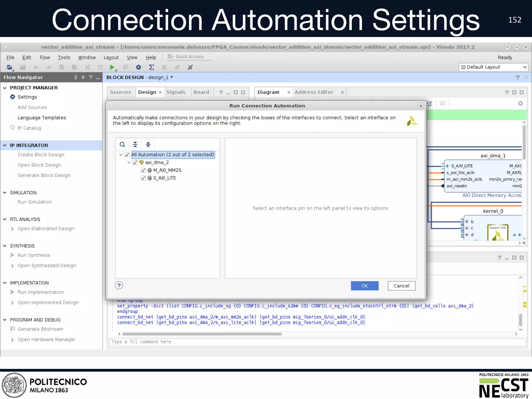Open the Default Layout dropdown
The image size is (532, 399).
(493, 67)
